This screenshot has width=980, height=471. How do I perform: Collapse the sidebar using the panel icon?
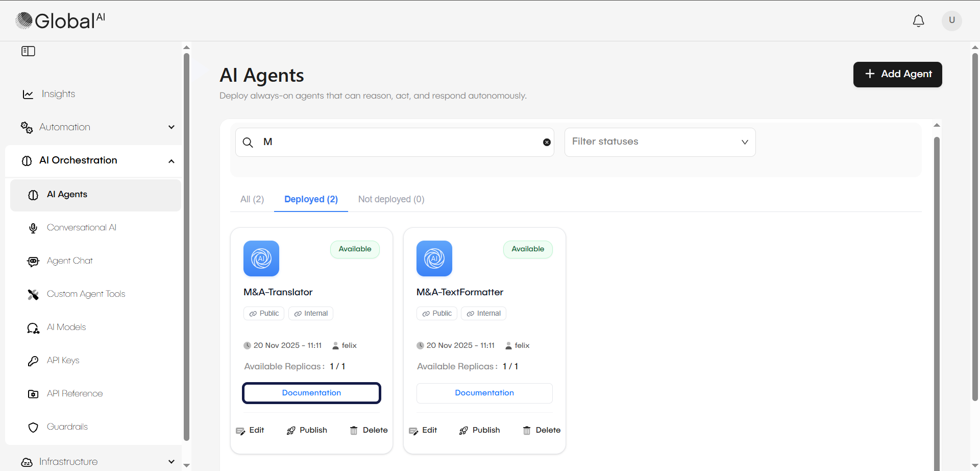pyautogui.click(x=28, y=51)
